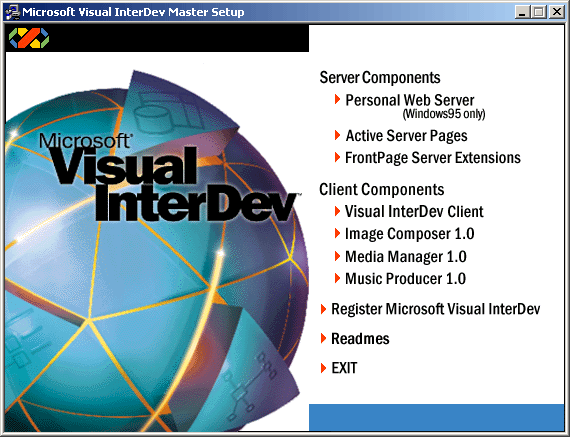The image size is (570, 437).
Task: Install Personal Web Server
Action: coord(410,100)
